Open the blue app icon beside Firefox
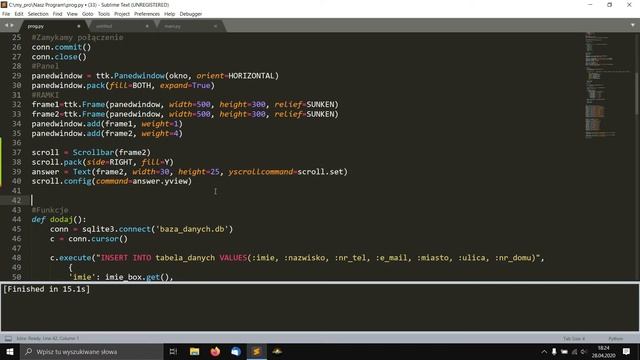 [236, 351]
